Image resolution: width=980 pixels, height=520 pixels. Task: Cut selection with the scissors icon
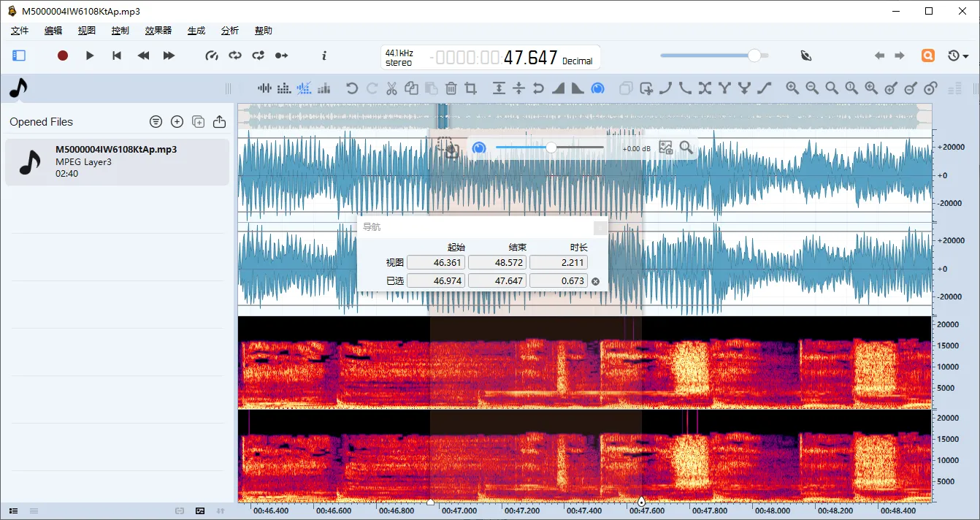pyautogui.click(x=391, y=88)
